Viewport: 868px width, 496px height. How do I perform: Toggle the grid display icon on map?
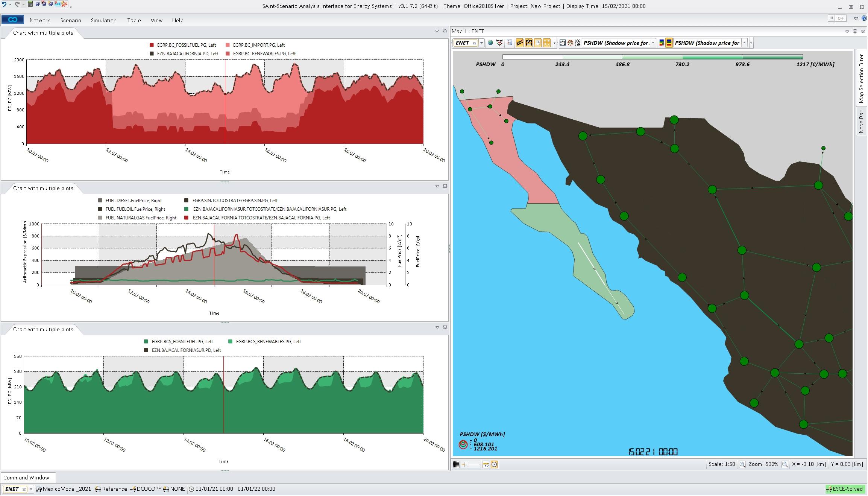coord(456,464)
